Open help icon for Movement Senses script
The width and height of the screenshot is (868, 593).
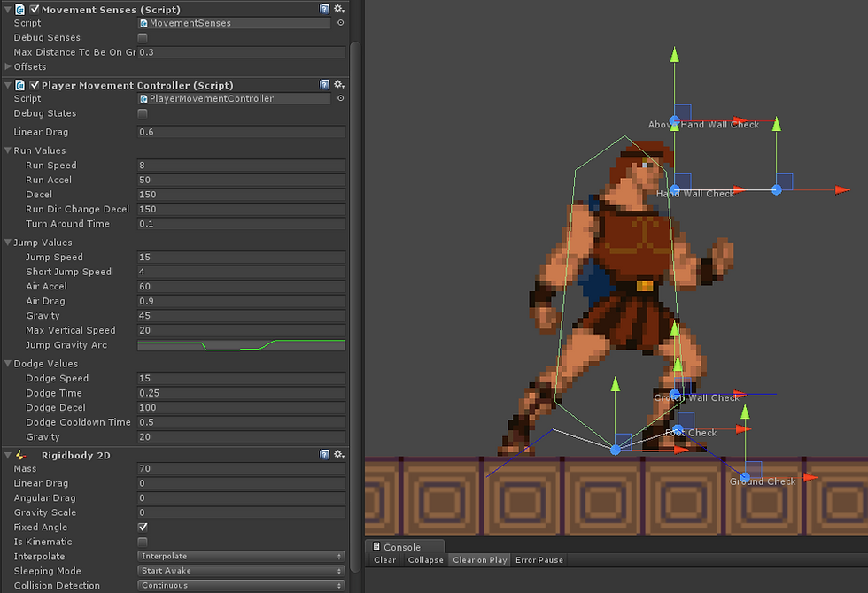point(324,9)
